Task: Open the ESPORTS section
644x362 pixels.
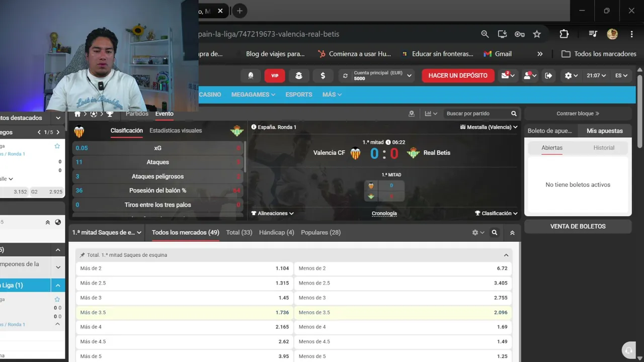Action: pyautogui.click(x=299, y=95)
